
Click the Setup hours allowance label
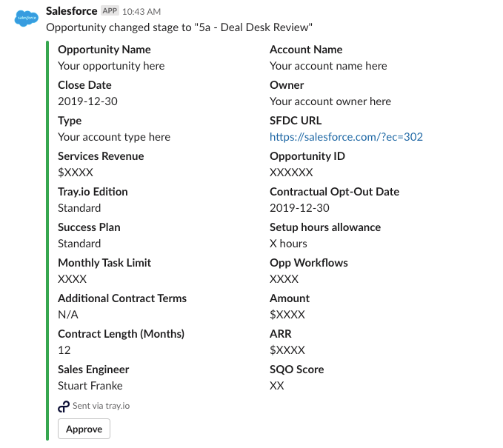point(325,227)
